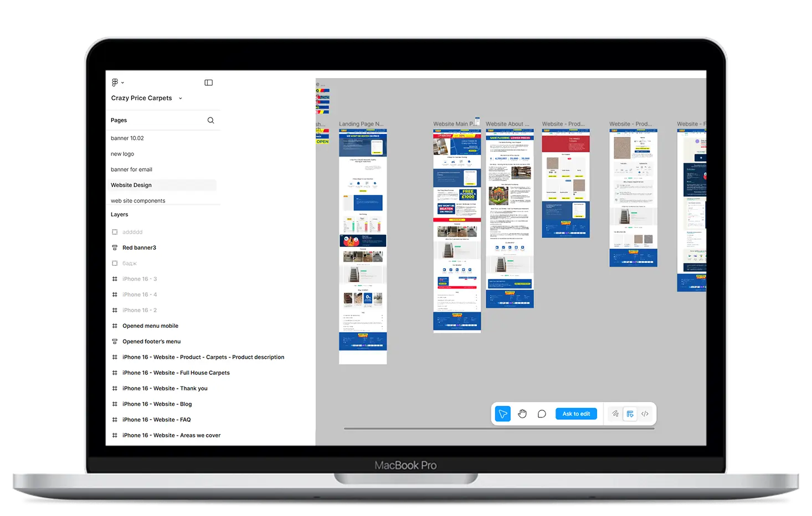Click the section icon beside Red banner3
The width and height of the screenshot is (812, 516).
click(x=115, y=247)
